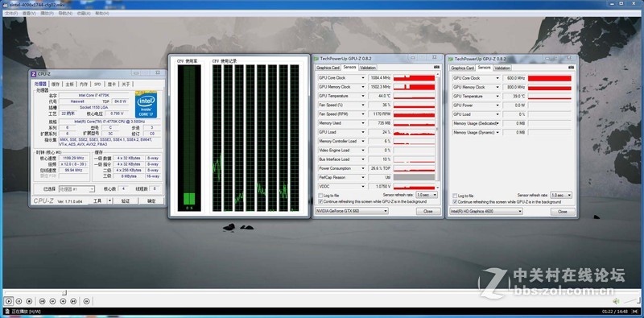Expand the 工具 dropdown arrow in CPU-Z
The height and width of the screenshot is (318, 644).
click(109, 201)
